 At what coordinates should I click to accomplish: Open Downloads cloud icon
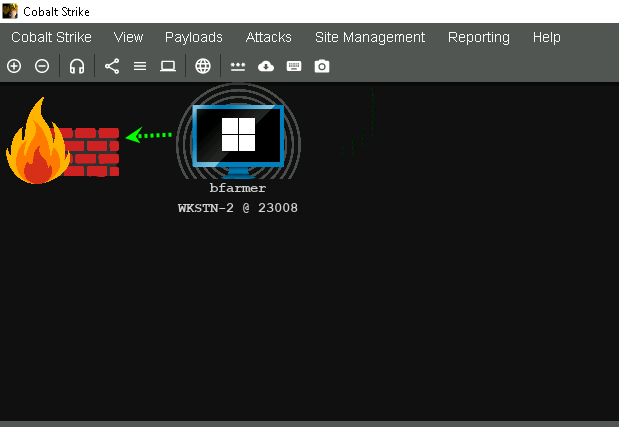click(266, 66)
